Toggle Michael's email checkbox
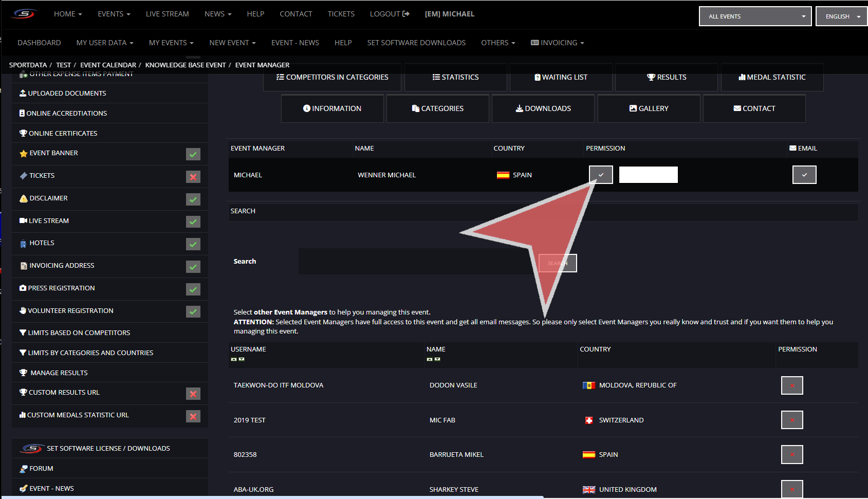This screenshot has height=499, width=868. (804, 175)
